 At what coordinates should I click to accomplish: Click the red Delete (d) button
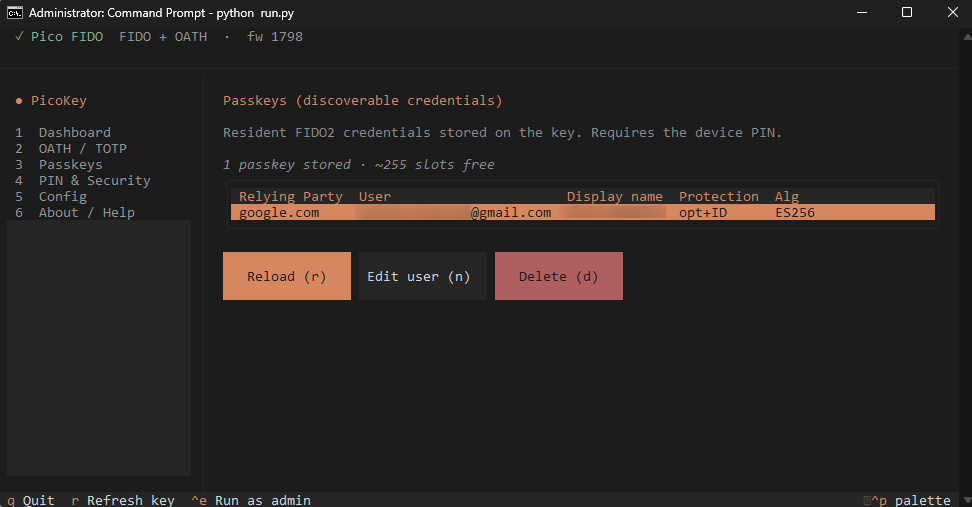point(559,276)
